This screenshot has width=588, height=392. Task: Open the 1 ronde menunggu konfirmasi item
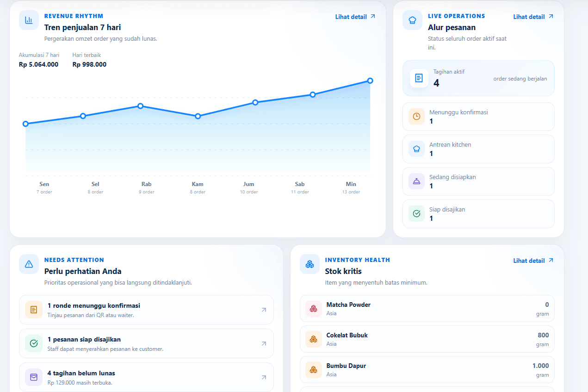coord(146,310)
